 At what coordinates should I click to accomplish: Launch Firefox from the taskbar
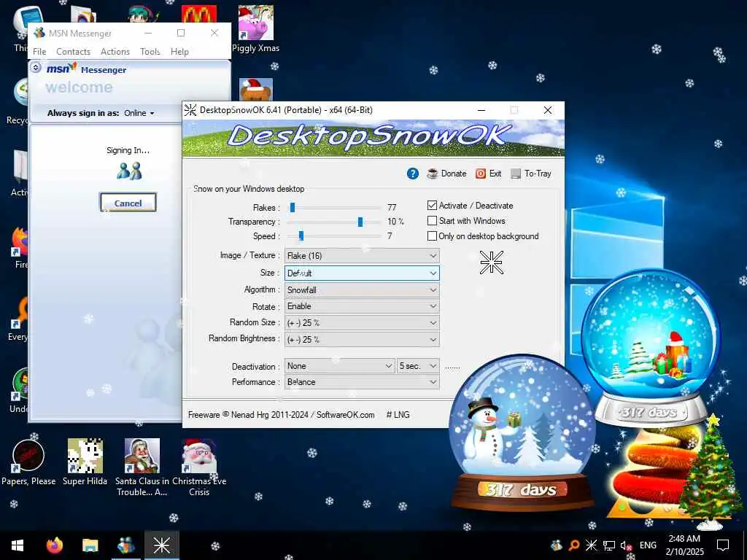54,545
